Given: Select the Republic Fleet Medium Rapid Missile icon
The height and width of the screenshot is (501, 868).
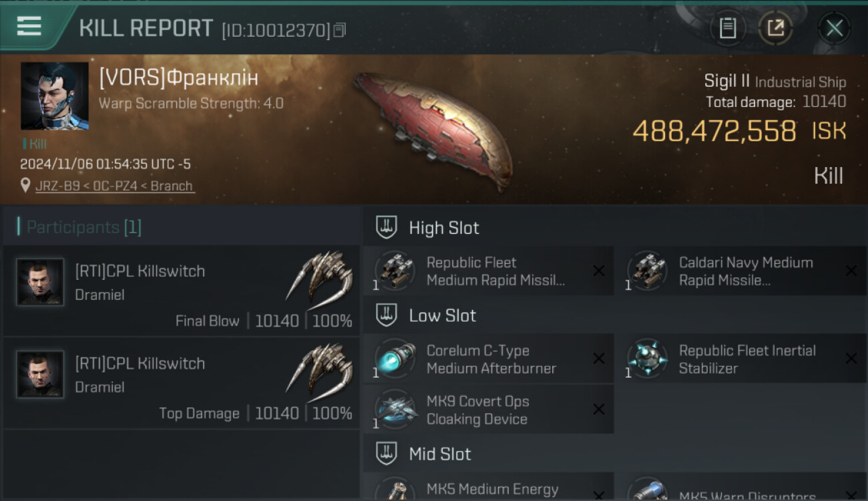Looking at the screenshot, I should point(395,271).
